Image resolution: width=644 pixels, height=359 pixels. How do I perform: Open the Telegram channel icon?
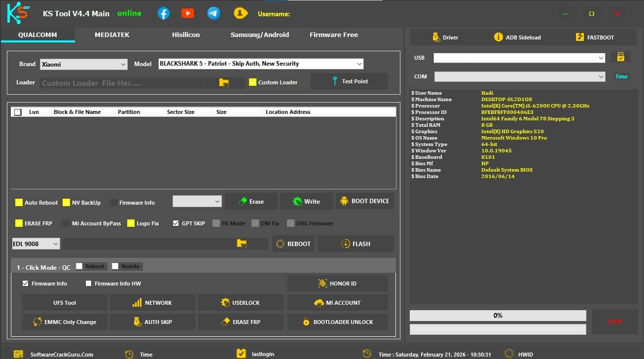pyautogui.click(x=213, y=13)
